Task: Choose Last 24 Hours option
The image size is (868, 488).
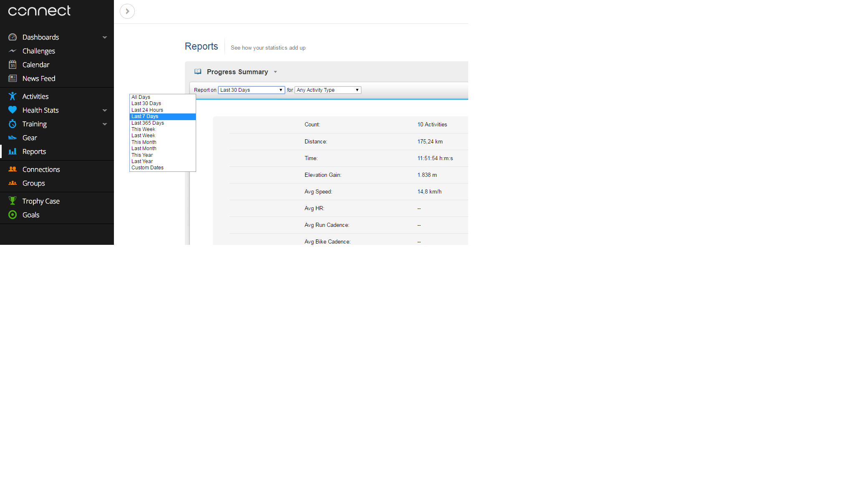Action: point(163,110)
